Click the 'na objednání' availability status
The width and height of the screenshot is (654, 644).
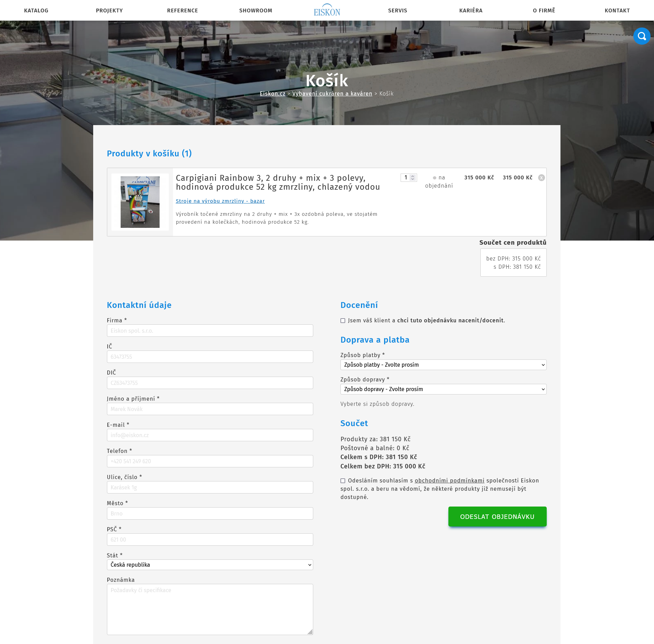coord(439,182)
